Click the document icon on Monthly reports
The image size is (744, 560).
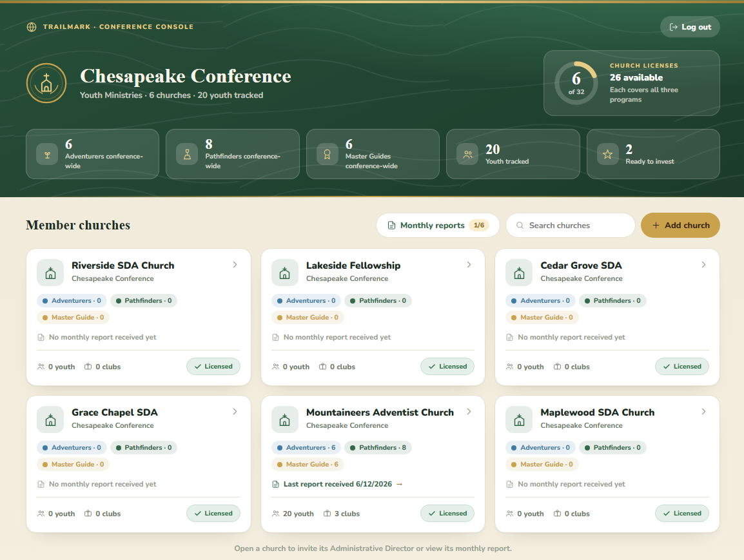pyautogui.click(x=391, y=226)
